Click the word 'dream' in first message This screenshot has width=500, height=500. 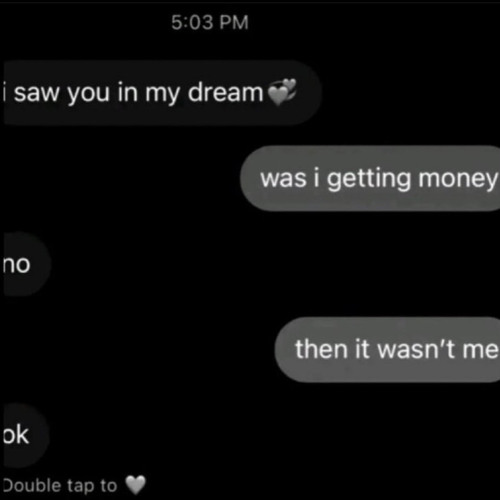226,91
